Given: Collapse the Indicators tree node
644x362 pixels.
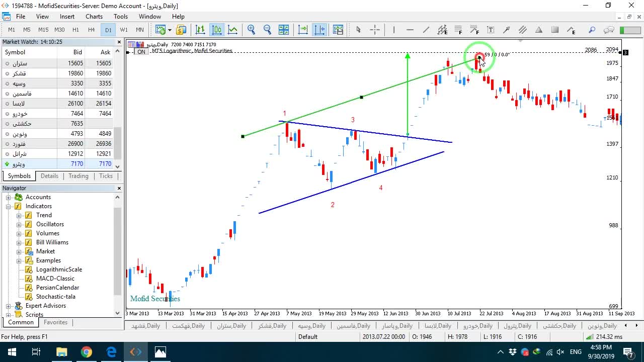Looking at the screenshot, I should pyautogui.click(x=9, y=206).
